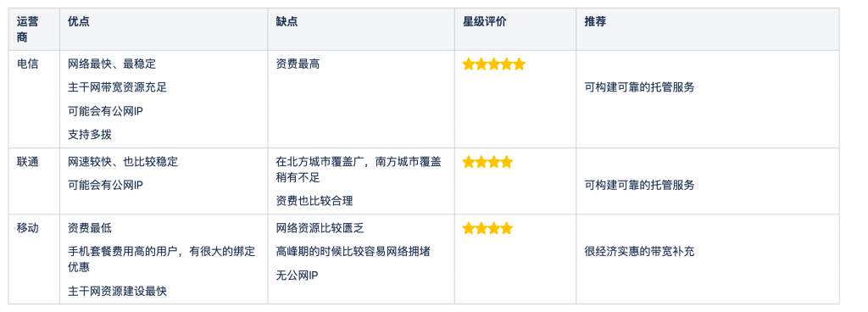
Task: Click the text 支持多拨
Action: point(90,134)
